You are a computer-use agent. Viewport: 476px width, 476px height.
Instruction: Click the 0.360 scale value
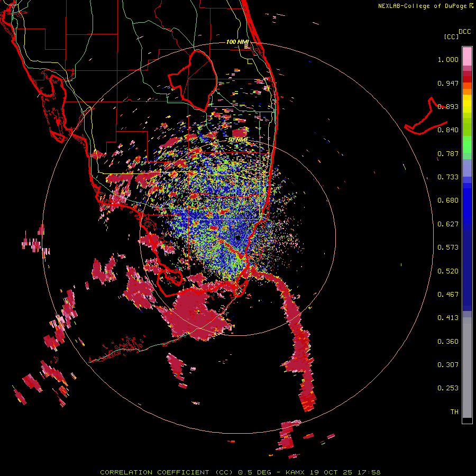(x=448, y=342)
